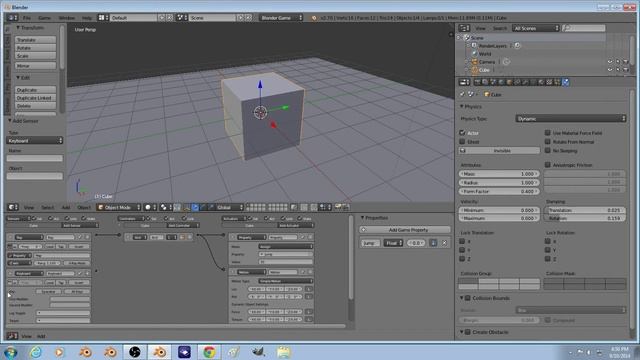Toggle the Actor checkbox
640x360 pixels.
(462, 133)
